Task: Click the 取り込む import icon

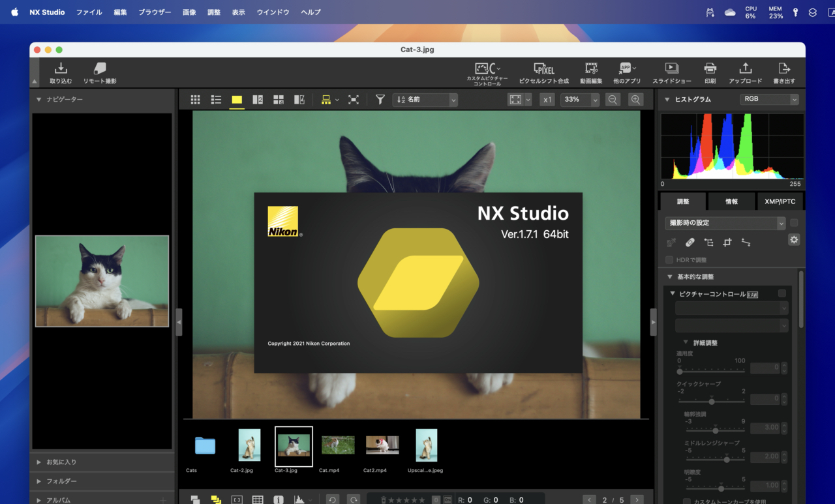Action: click(x=61, y=68)
